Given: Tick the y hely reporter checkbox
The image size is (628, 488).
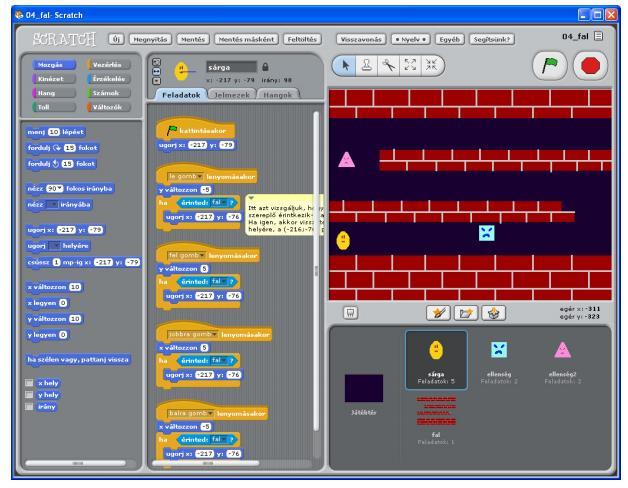Looking at the screenshot, I should pyautogui.click(x=29, y=395).
